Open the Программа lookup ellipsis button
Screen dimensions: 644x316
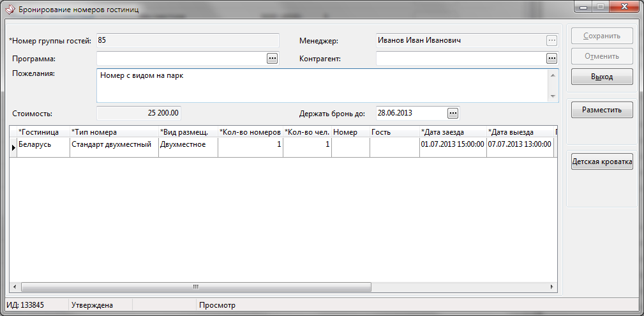(x=272, y=59)
